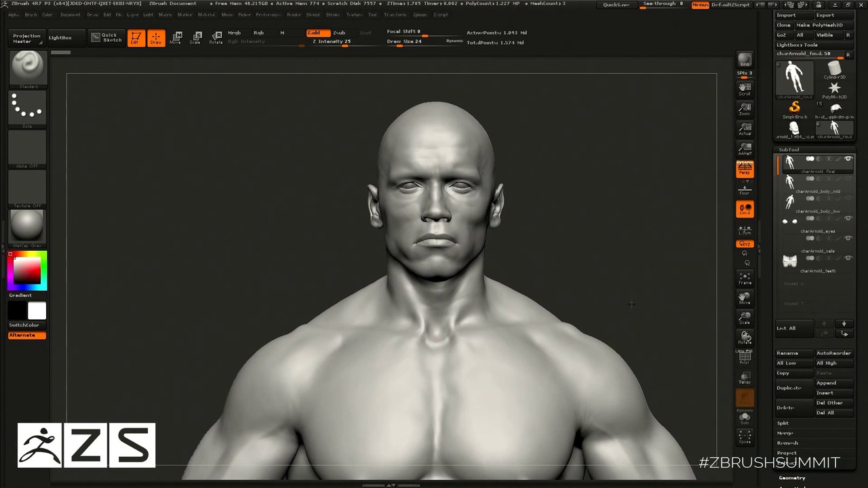
Task: Select Rotate mode in top shelf
Action: pos(216,38)
